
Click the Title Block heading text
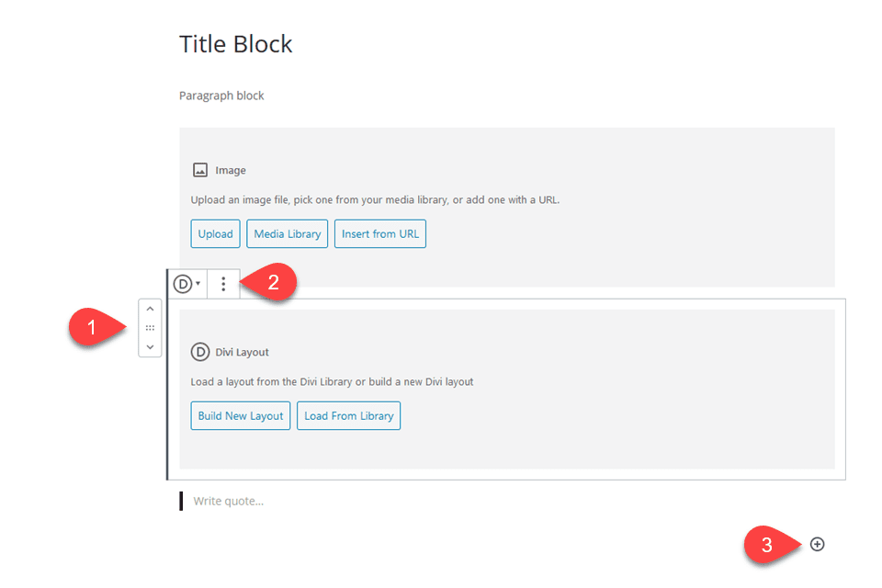click(x=235, y=43)
